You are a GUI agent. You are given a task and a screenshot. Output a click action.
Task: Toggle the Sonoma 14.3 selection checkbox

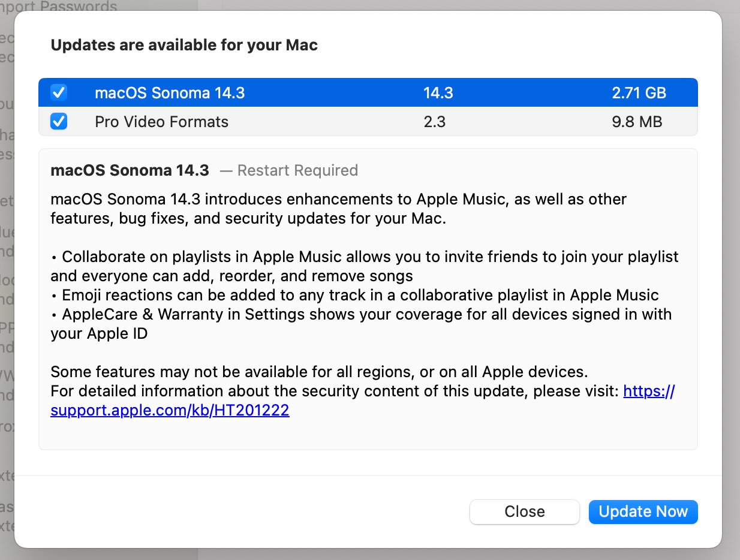click(58, 92)
